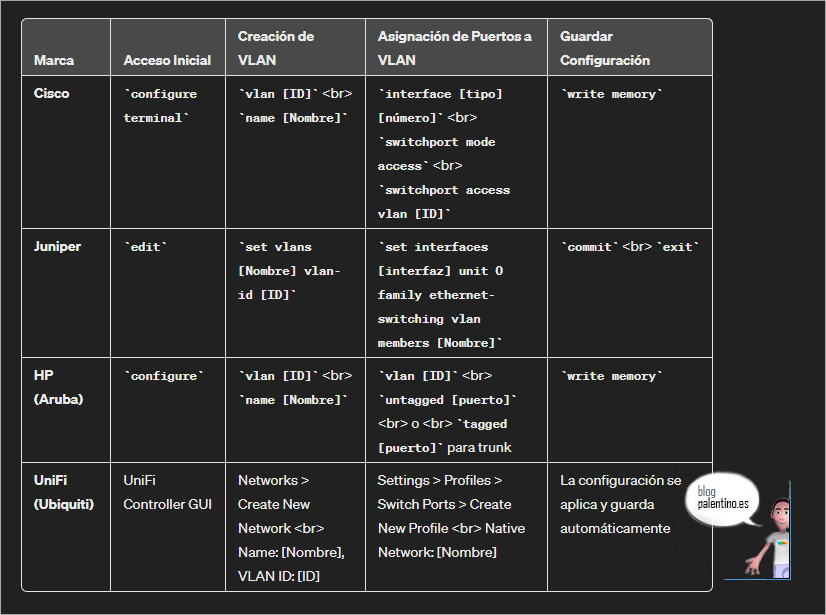Select the Juniper `edit` command cell
This screenshot has height=615, width=826.
click(x=145, y=246)
